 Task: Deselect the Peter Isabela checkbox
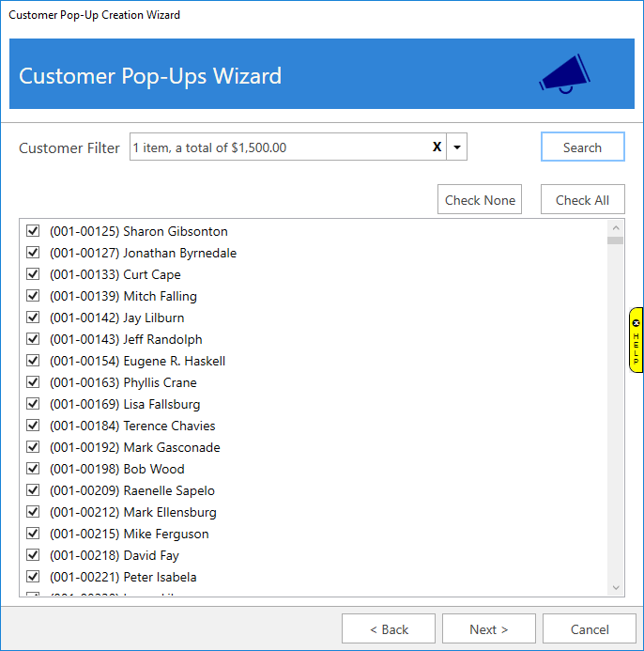[x=33, y=577]
